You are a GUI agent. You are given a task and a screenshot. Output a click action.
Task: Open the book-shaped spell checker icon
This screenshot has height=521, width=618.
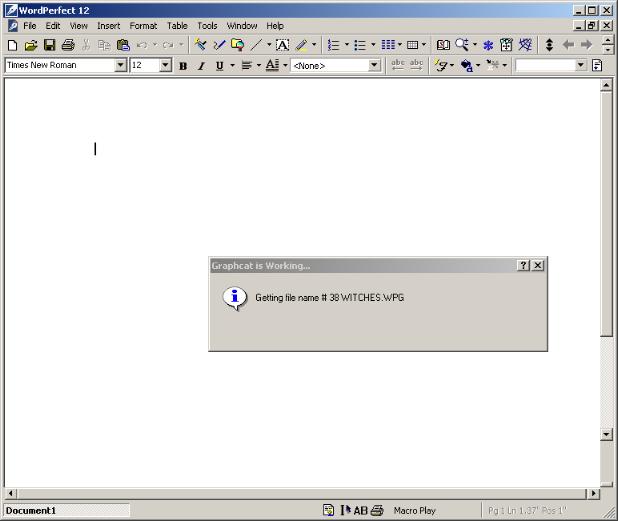click(x=443, y=45)
